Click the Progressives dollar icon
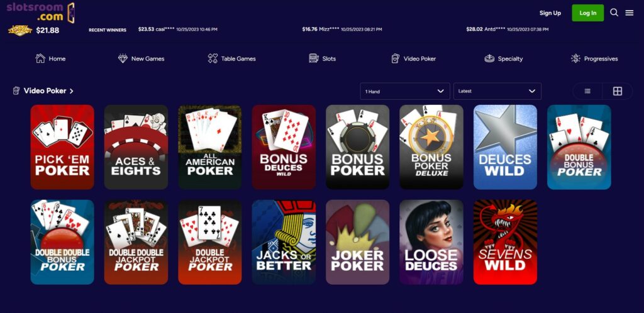This screenshot has width=644, height=313. point(575,58)
